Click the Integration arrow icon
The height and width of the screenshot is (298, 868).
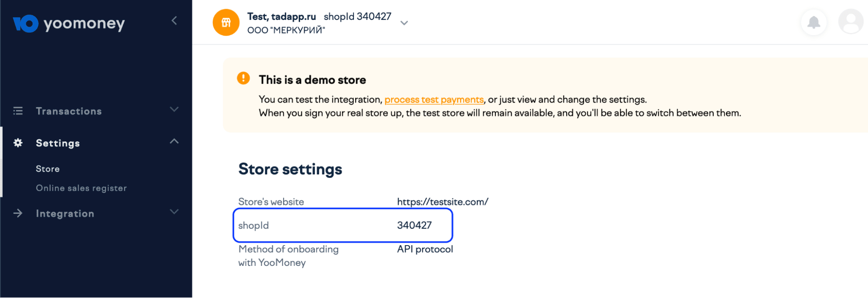click(18, 213)
